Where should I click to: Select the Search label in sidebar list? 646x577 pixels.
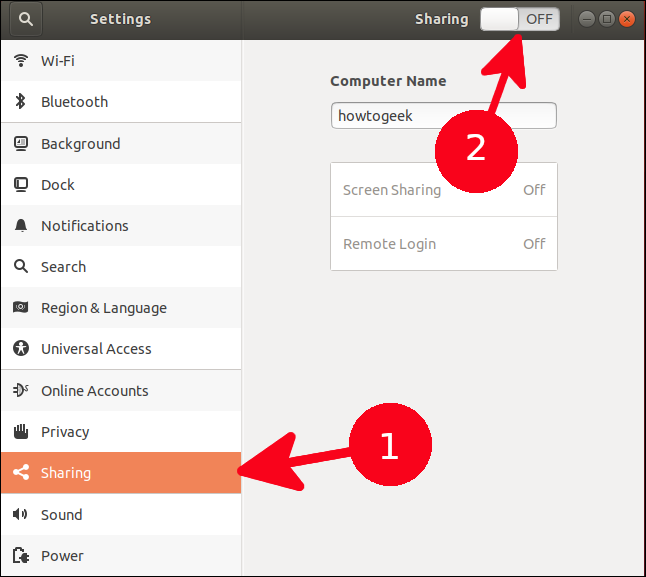pyautogui.click(x=63, y=267)
